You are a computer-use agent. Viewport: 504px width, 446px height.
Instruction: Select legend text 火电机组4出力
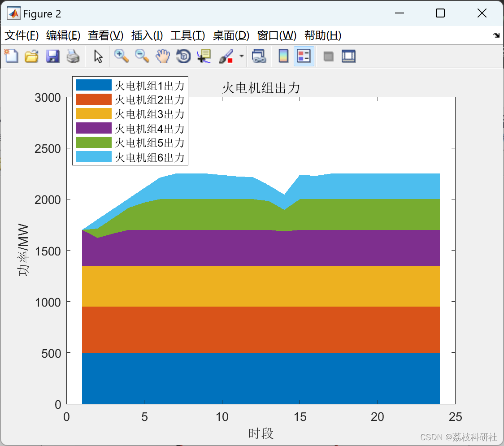(149, 129)
